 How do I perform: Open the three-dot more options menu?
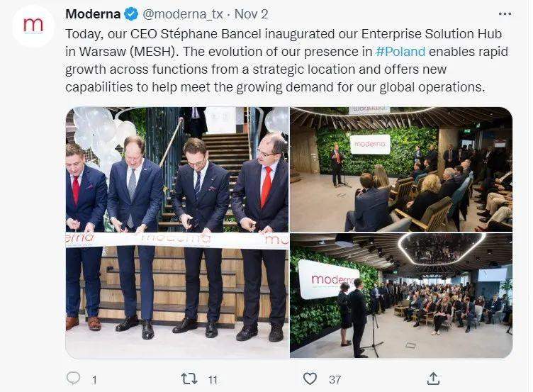pyautogui.click(x=505, y=14)
